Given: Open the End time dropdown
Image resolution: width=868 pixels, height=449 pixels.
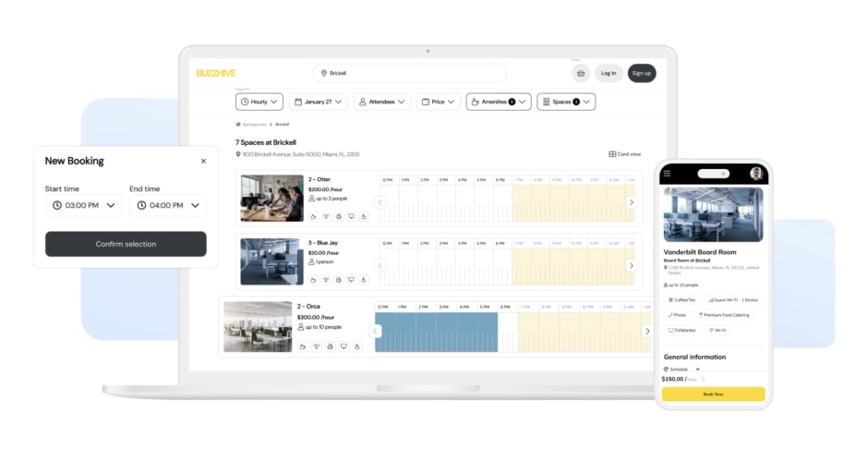Looking at the screenshot, I should 168,205.
